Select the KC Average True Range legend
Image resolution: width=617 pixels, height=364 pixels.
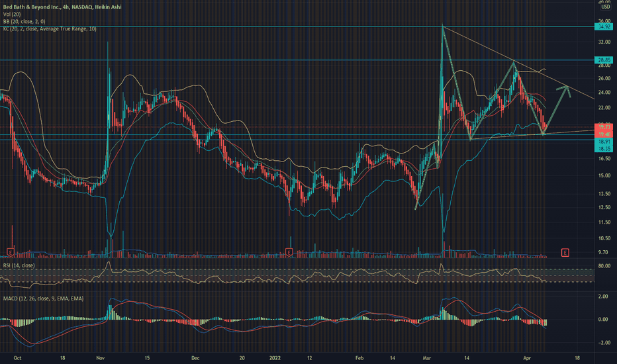click(x=50, y=28)
